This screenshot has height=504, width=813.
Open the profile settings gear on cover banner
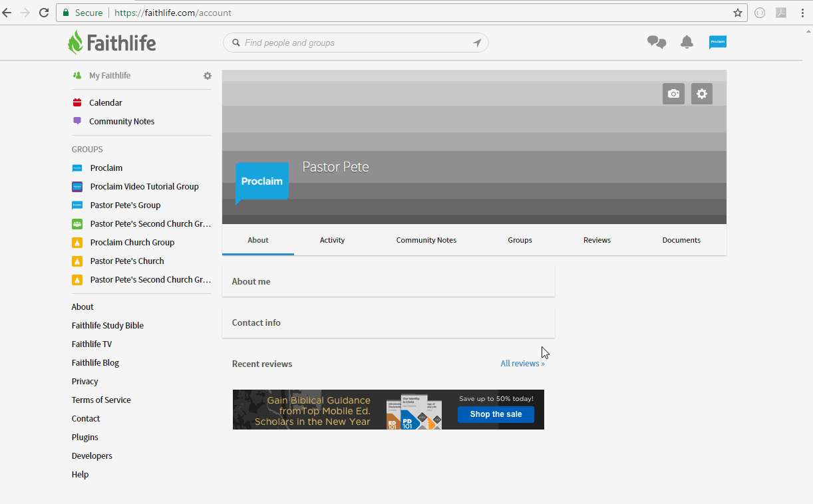point(702,94)
